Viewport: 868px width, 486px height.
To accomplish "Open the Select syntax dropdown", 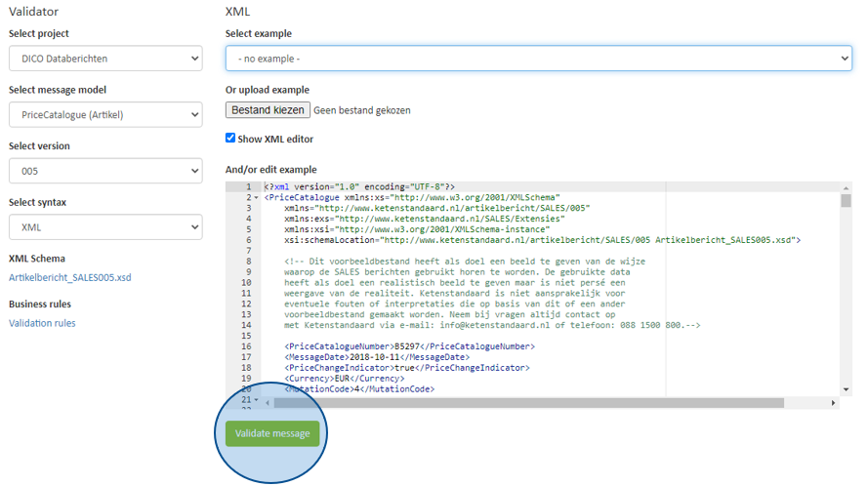I will click(x=105, y=227).
